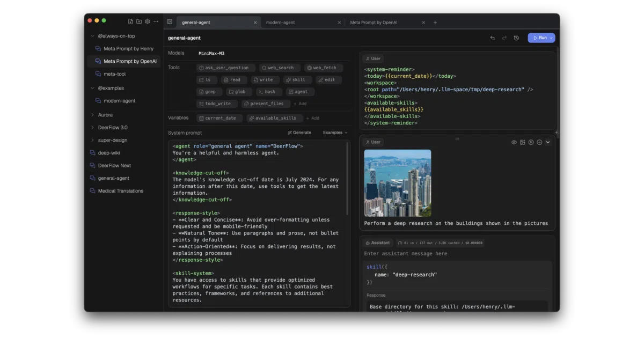Redo the last change
The height and width of the screenshot is (338, 644).
coord(504,38)
